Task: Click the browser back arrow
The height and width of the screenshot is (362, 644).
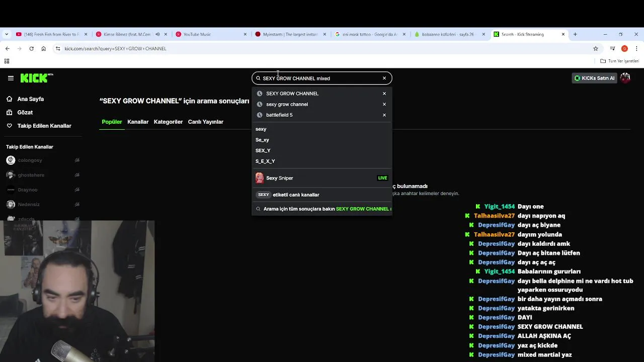Action: point(7,49)
